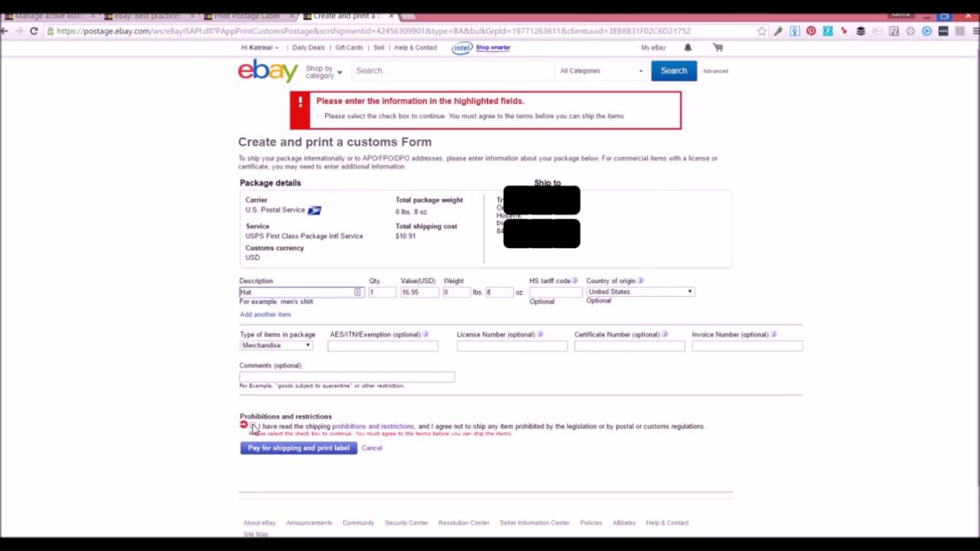Image resolution: width=980 pixels, height=551 pixels.
Task: Click the weight lbs. input field
Action: coord(456,292)
